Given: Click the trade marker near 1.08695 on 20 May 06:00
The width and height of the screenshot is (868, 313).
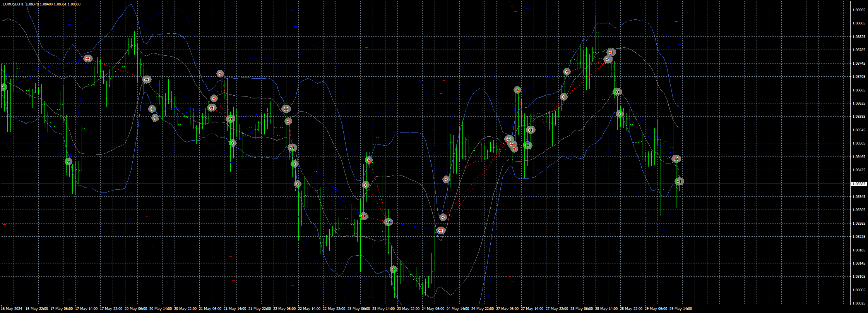Looking at the screenshot, I should [147, 79].
